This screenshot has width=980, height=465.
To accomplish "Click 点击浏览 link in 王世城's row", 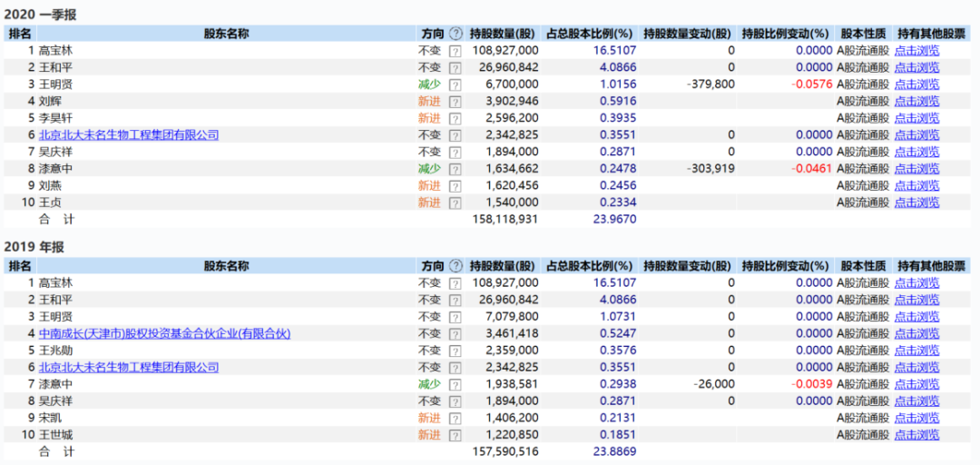I will coord(916,436).
